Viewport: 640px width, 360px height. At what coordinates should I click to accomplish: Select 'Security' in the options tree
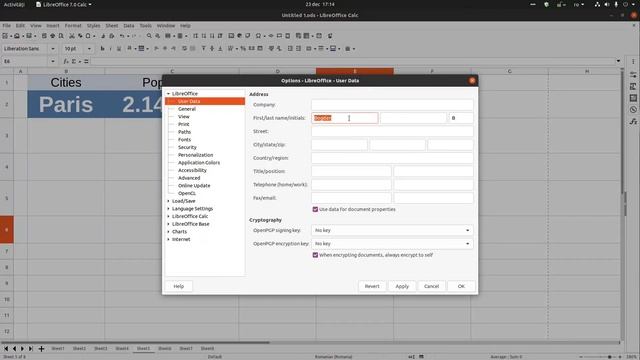[187, 147]
